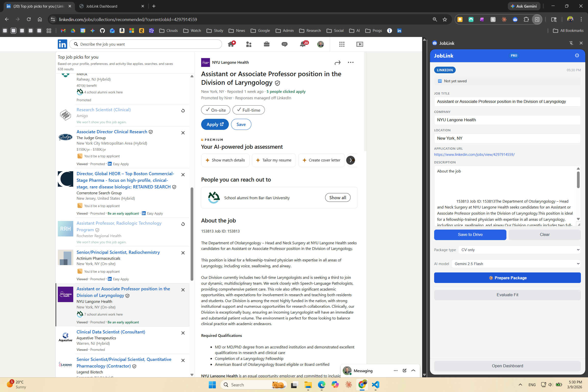Compose new message in Messaging bar
Viewport: 588px width, 392px height.
[404, 370]
